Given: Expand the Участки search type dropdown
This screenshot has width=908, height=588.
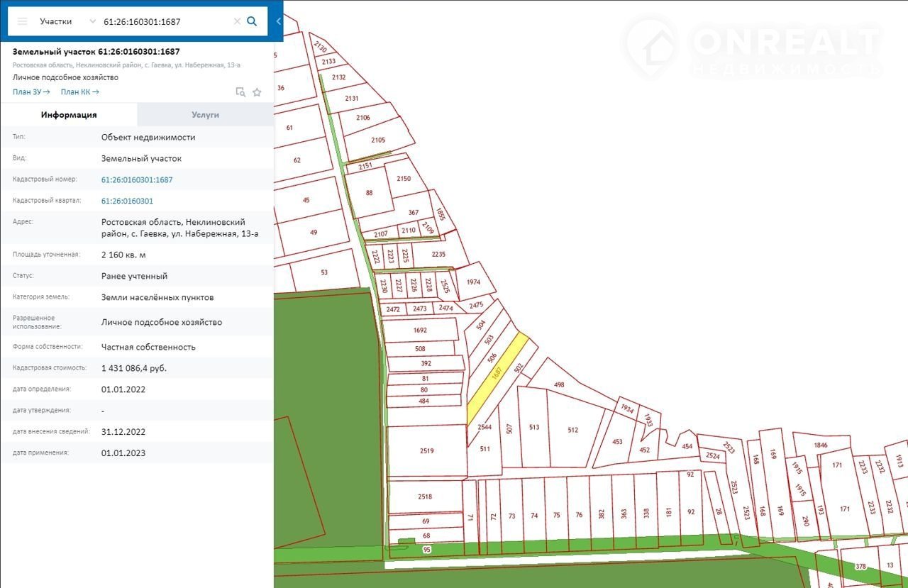Looking at the screenshot, I should 92,21.
